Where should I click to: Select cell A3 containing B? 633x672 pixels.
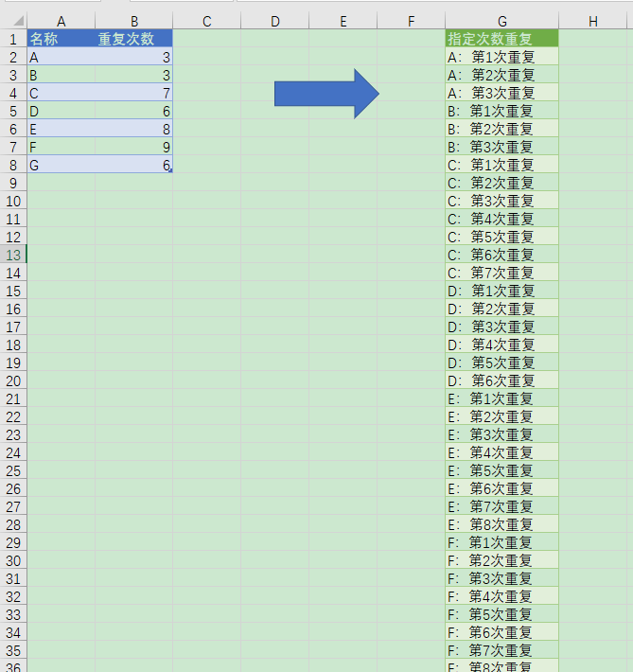[62, 75]
